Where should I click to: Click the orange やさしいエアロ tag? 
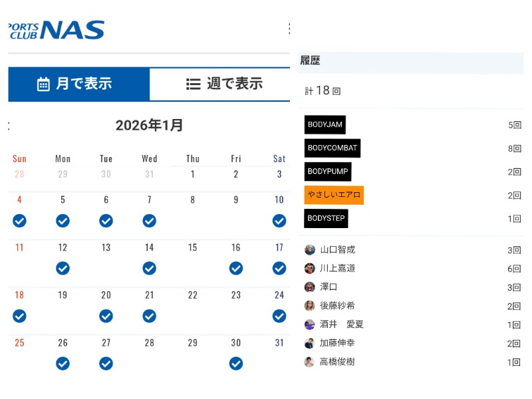[x=334, y=195]
